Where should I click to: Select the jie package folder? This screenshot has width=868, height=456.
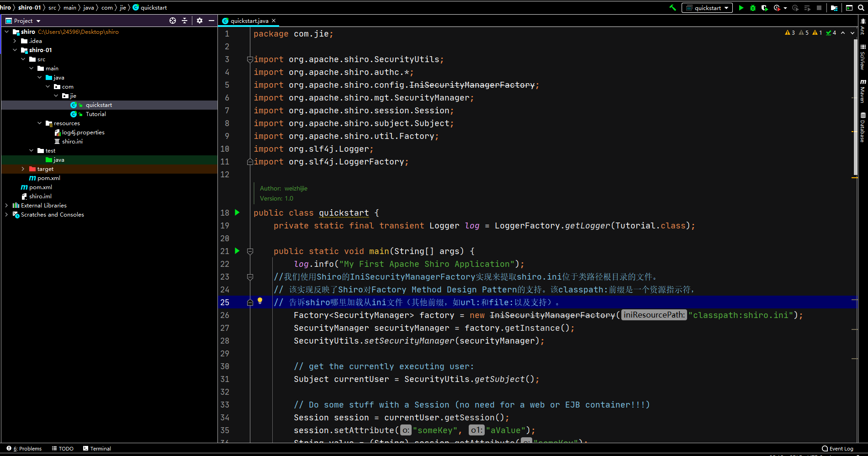73,96
